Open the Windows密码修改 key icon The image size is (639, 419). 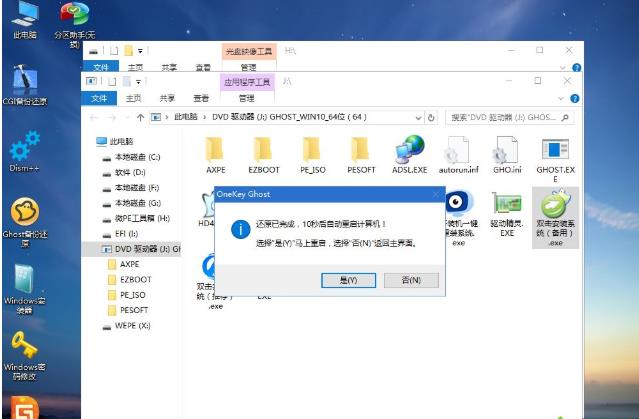[24, 355]
